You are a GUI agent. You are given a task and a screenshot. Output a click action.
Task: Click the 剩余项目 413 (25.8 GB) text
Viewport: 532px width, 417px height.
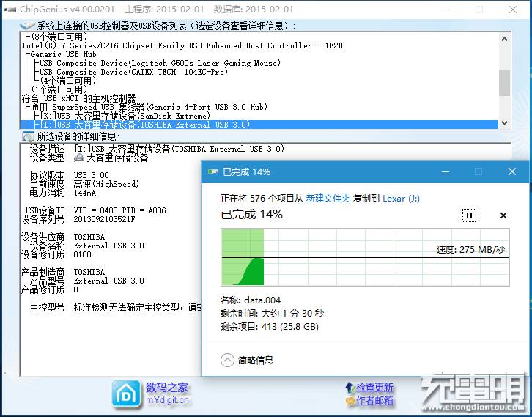pyautogui.click(x=270, y=327)
